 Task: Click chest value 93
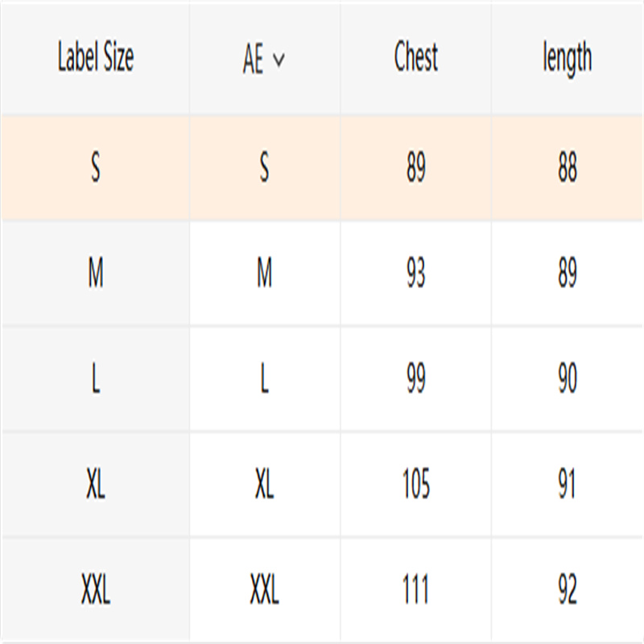point(415,273)
